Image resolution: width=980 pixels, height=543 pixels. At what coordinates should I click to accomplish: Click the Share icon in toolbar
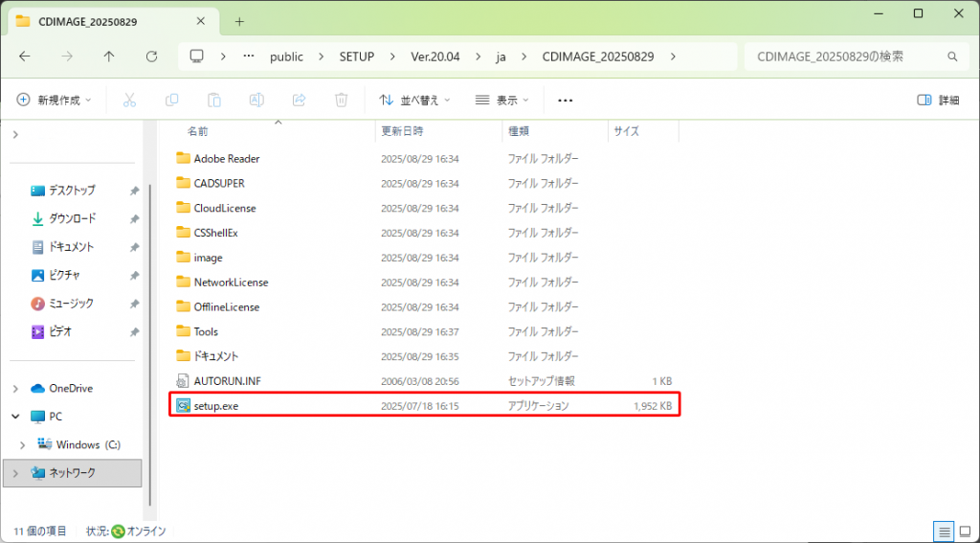pyautogui.click(x=299, y=100)
